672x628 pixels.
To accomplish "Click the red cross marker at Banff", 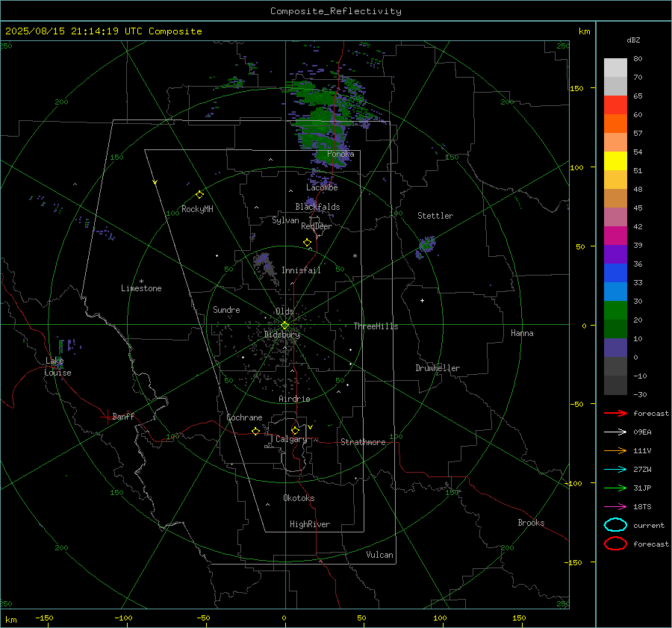I will tap(107, 417).
